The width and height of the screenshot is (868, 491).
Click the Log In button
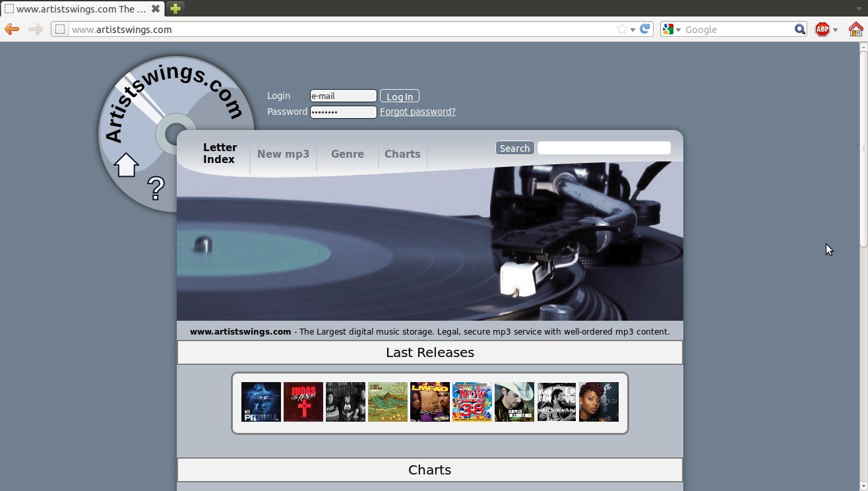pyautogui.click(x=400, y=96)
